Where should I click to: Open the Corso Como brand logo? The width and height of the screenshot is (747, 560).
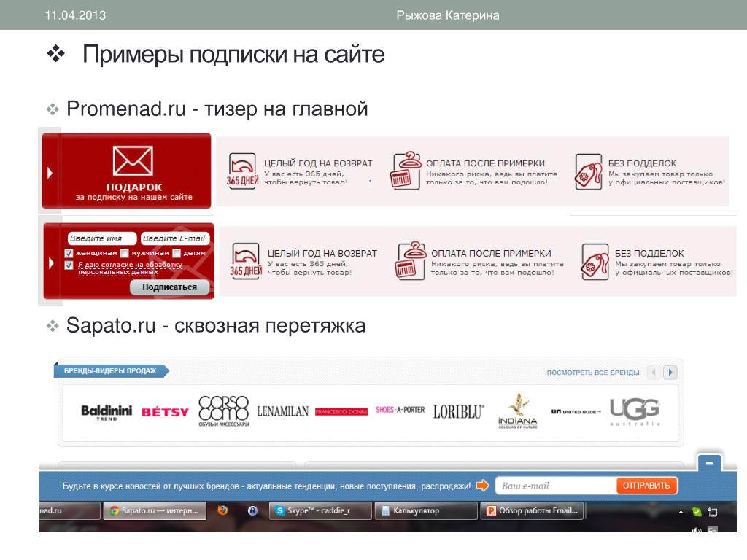(x=223, y=411)
